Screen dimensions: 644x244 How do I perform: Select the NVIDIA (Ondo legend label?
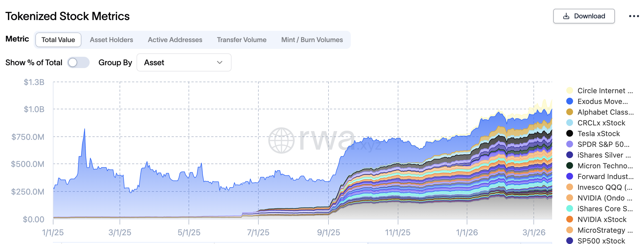click(x=605, y=198)
